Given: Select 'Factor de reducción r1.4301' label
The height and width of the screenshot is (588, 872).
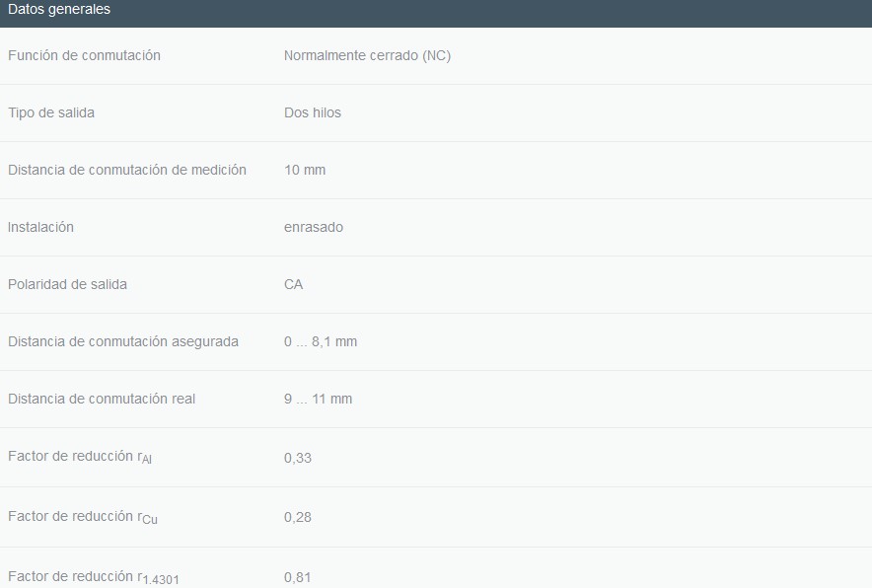Looking at the screenshot, I should point(94,577).
